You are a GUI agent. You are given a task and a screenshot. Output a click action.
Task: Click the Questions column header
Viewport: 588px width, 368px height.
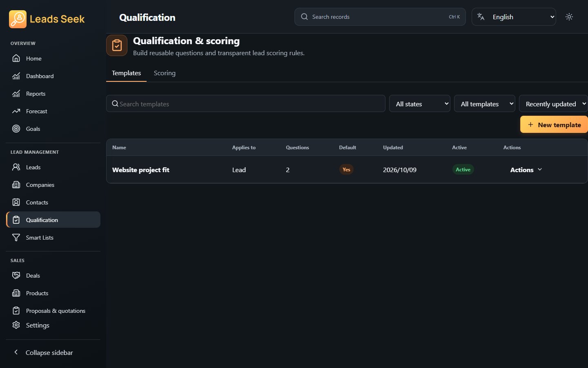[x=297, y=148]
